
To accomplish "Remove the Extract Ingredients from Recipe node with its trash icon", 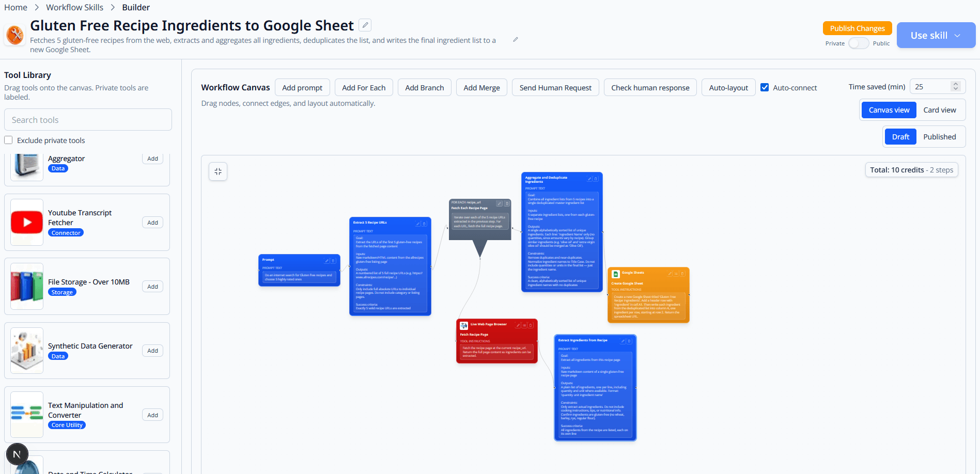I will pyautogui.click(x=629, y=341).
